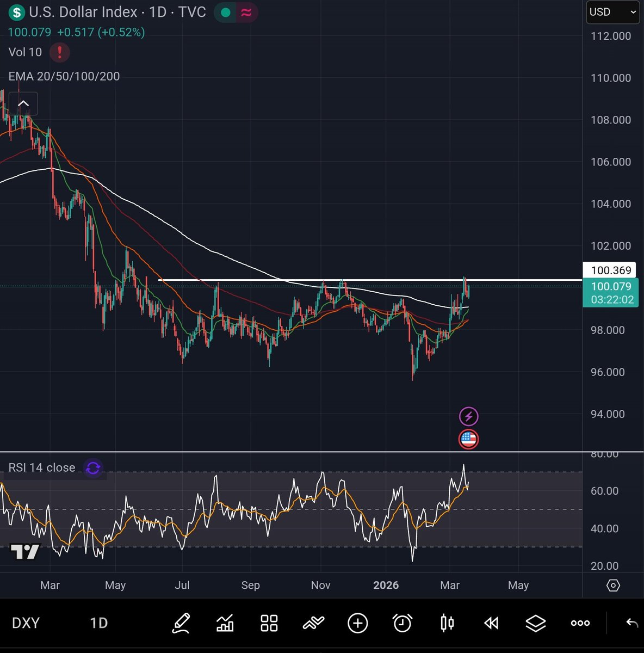This screenshot has width=644, height=653.
Task: Click the U.S. Dollar Index title
Action: (x=83, y=12)
